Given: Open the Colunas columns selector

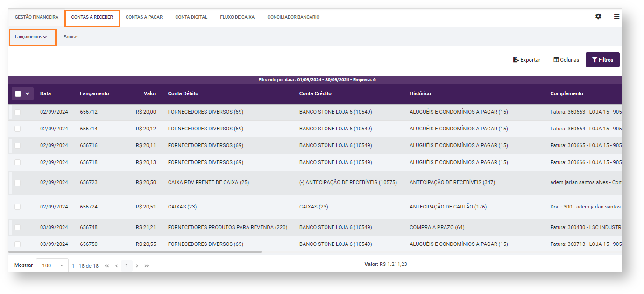Looking at the screenshot, I should pyautogui.click(x=566, y=60).
